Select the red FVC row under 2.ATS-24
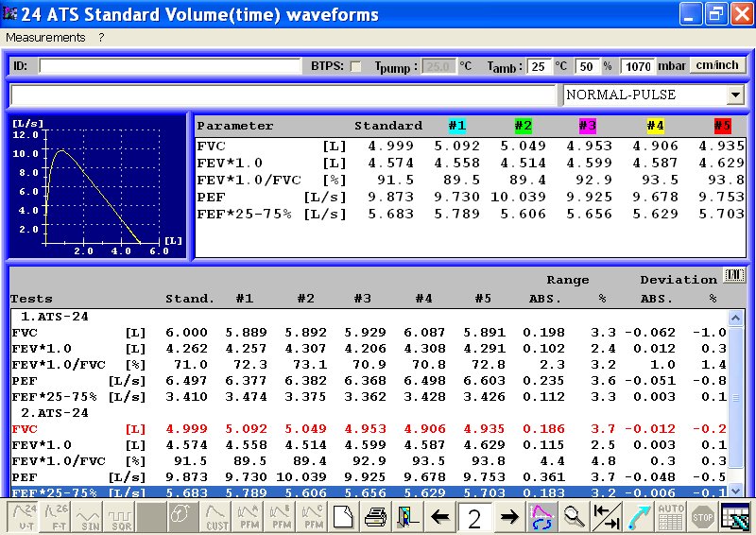756x535 pixels. point(369,429)
